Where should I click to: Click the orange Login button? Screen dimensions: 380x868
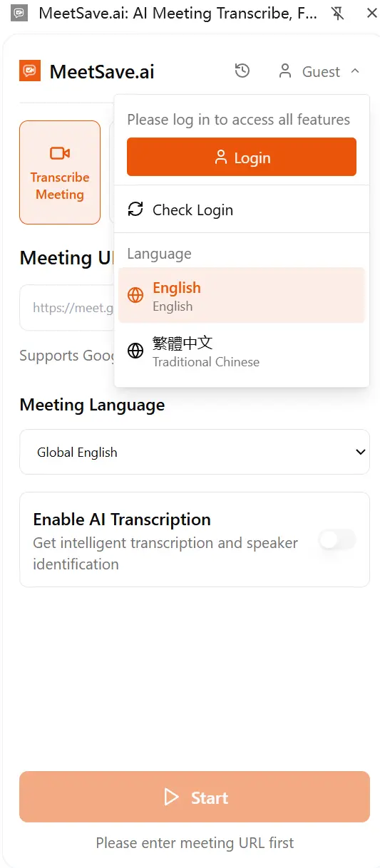tap(242, 157)
